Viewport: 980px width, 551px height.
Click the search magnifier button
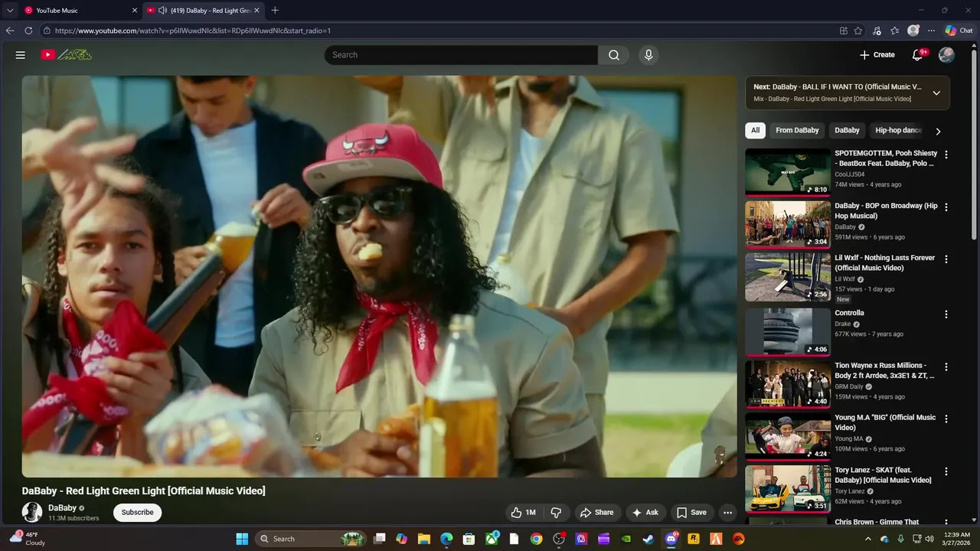(x=613, y=55)
